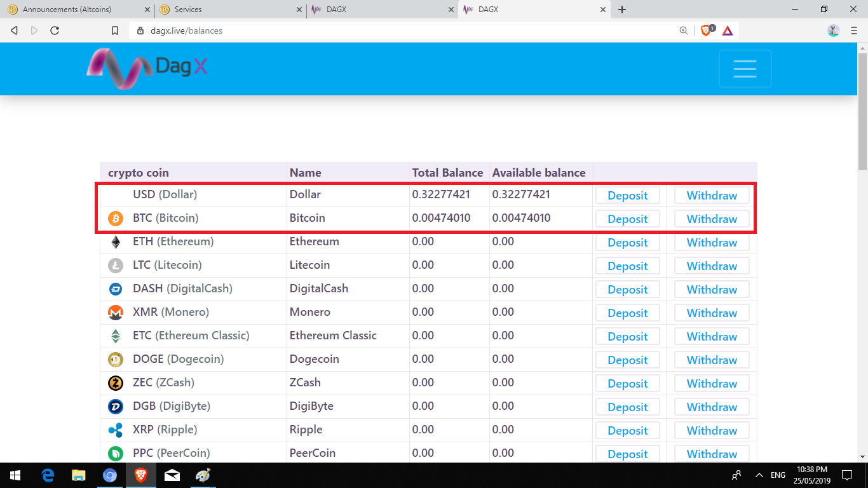Deposit Bitcoin to account
868x488 pixels.
click(x=628, y=219)
